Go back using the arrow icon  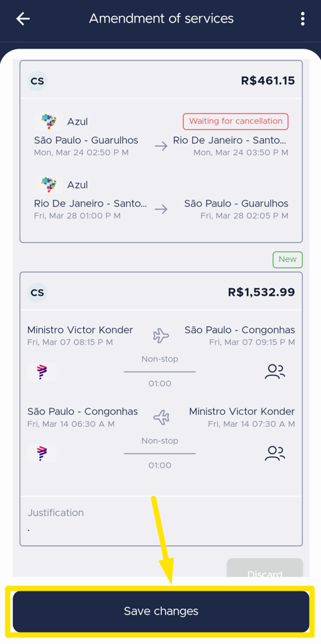click(x=23, y=19)
